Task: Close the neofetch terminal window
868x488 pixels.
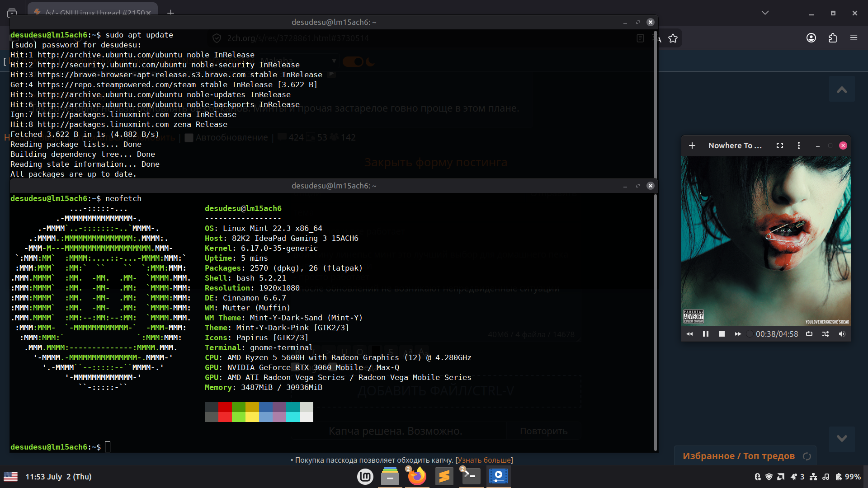Action: tap(651, 186)
